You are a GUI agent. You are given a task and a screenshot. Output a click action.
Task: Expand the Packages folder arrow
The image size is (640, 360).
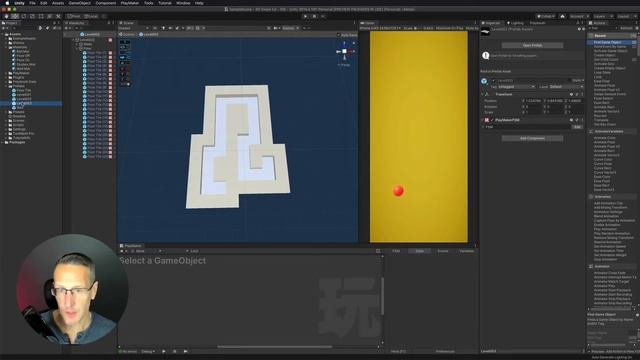[3, 142]
